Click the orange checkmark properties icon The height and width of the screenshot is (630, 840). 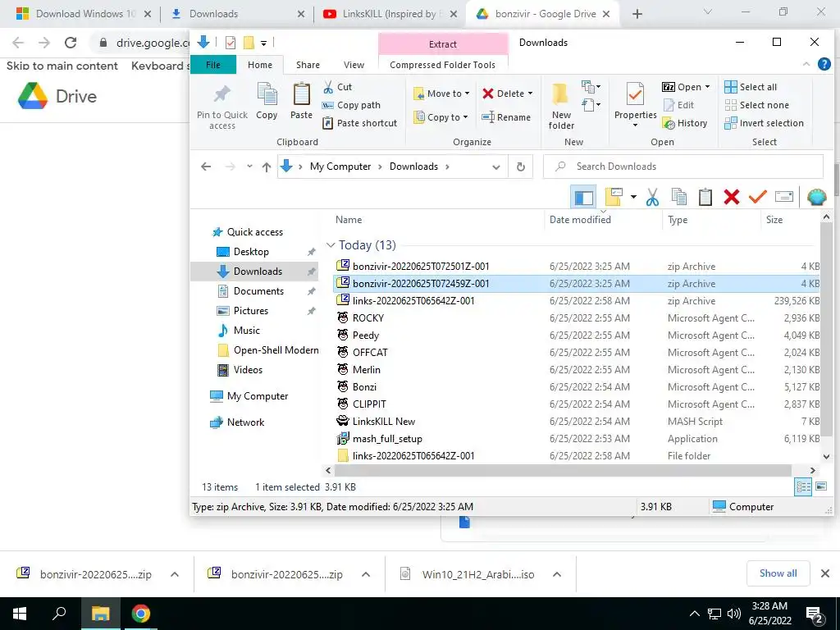pos(757,197)
